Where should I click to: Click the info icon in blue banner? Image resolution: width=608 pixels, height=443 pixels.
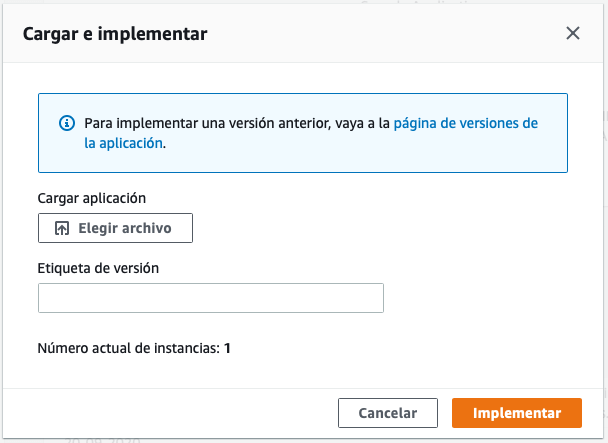click(67, 123)
